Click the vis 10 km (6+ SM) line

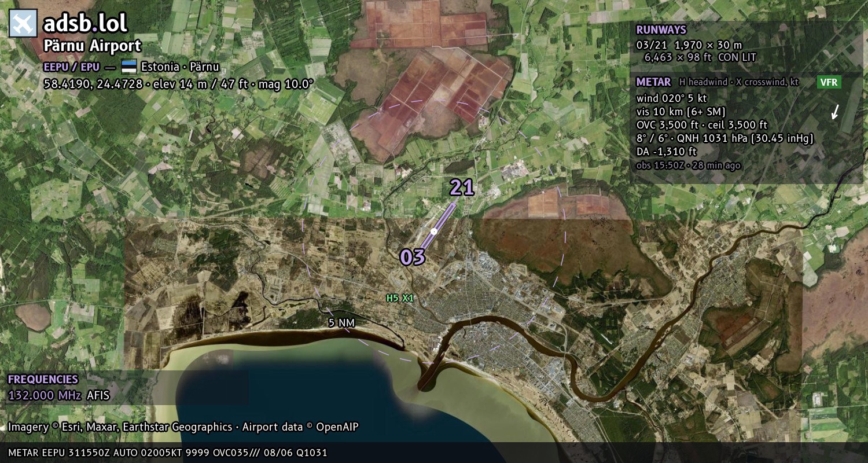coord(681,111)
